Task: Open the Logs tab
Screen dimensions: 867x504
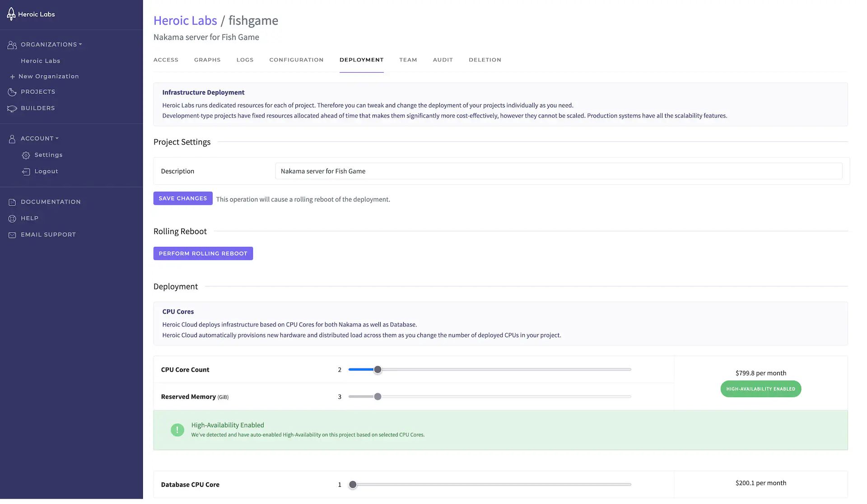Action: pos(245,60)
